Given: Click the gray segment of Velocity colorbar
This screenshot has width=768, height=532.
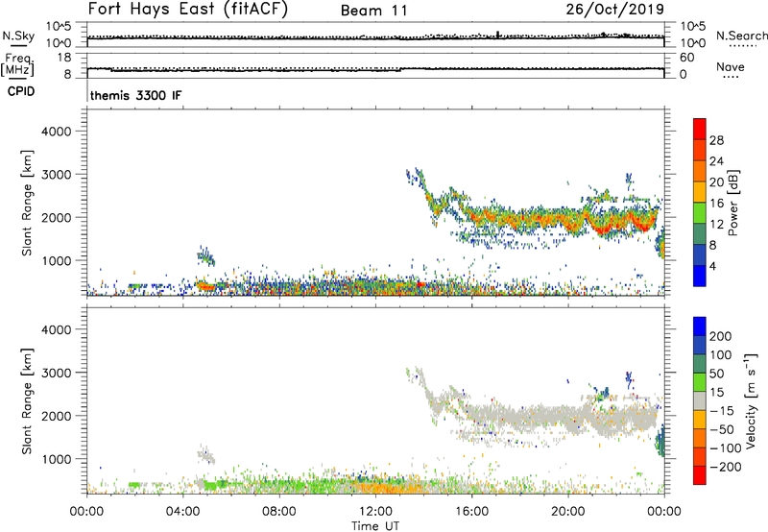Looking at the screenshot, I should point(700,400).
